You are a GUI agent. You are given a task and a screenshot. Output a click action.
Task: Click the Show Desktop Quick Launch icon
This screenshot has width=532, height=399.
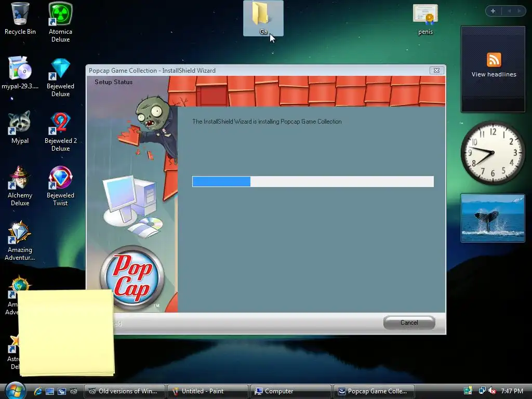(50, 391)
